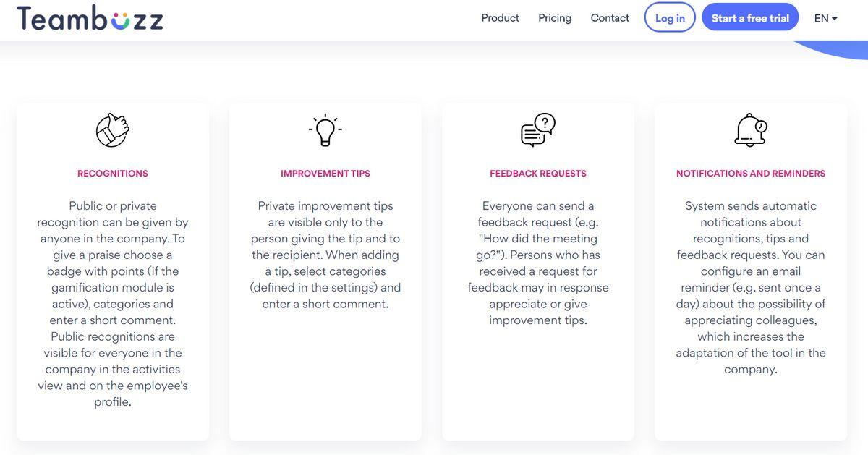868x455 pixels.
Task: Click the bell Notifications and Reminders icon
Action: click(751, 130)
